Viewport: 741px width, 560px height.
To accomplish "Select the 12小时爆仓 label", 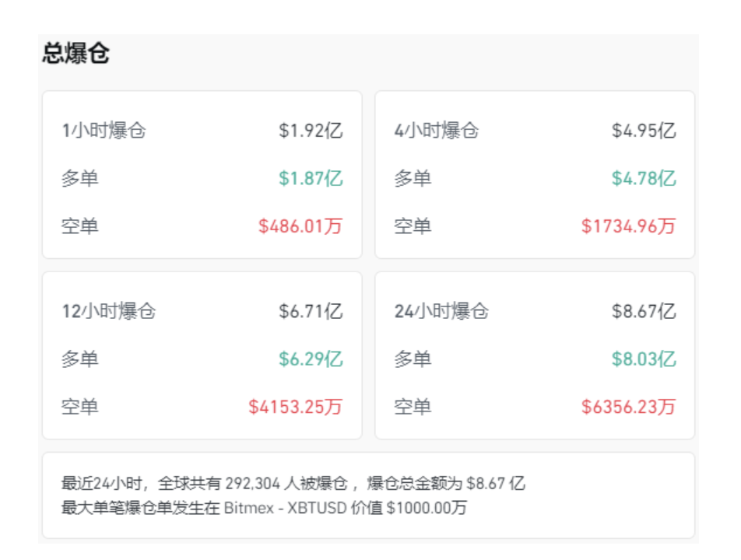I will (x=109, y=311).
